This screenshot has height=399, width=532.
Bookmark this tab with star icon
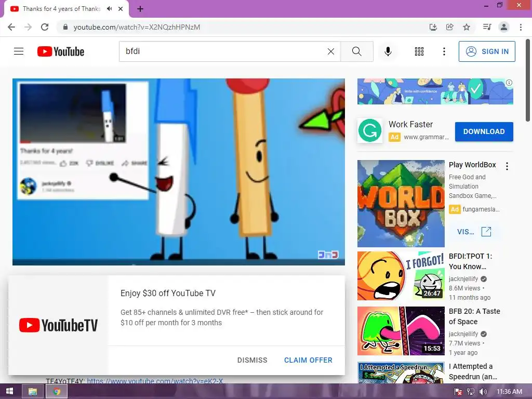(467, 27)
